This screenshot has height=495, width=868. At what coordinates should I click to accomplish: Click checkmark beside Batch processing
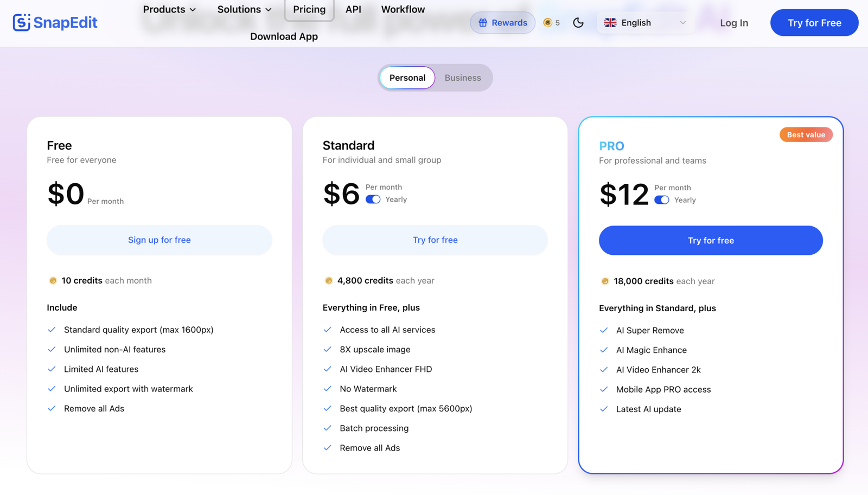click(327, 428)
